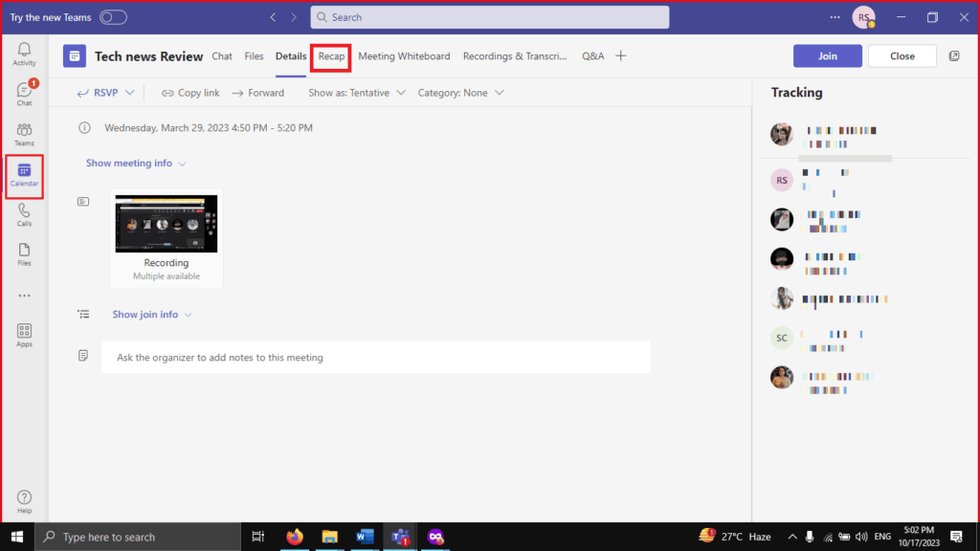This screenshot has height=551, width=980.
Task: Open Files in the left sidebar
Action: coord(24,254)
